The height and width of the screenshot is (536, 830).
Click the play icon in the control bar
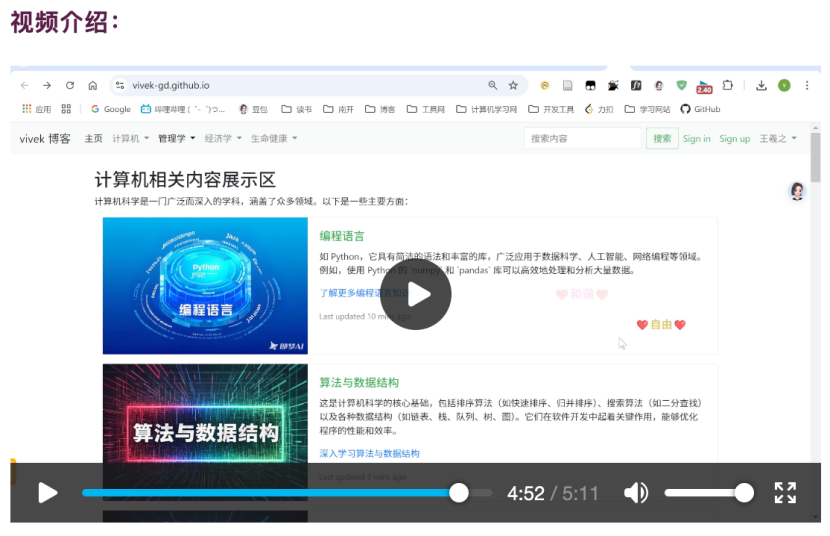point(47,493)
